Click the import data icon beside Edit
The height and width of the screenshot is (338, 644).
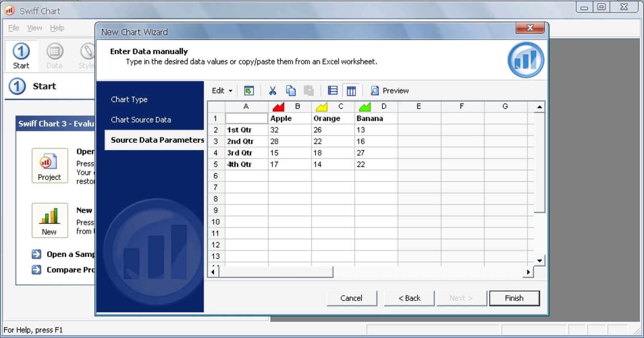tap(249, 90)
